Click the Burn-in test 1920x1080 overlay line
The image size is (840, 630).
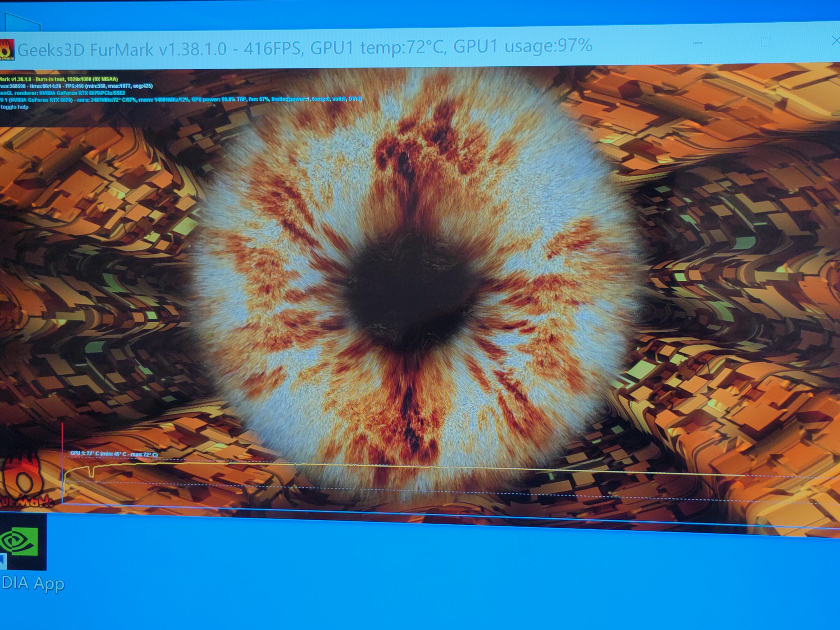(x=59, y=79)
